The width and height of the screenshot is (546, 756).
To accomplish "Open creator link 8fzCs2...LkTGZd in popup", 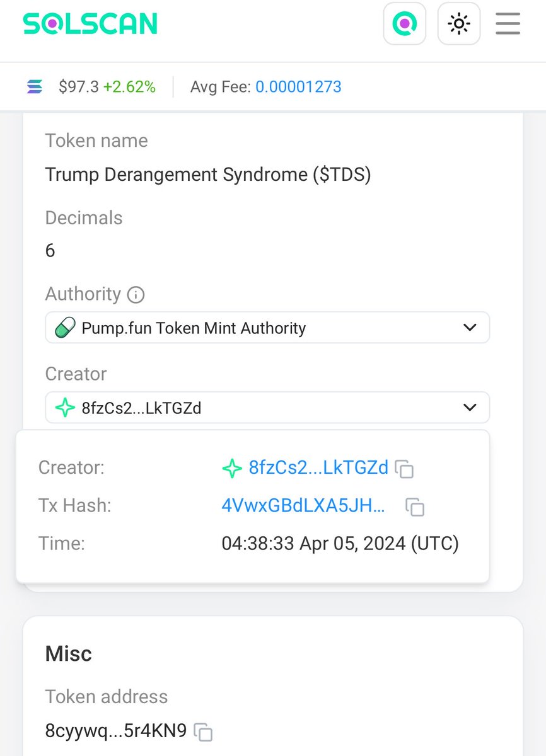I will (318, 467).
